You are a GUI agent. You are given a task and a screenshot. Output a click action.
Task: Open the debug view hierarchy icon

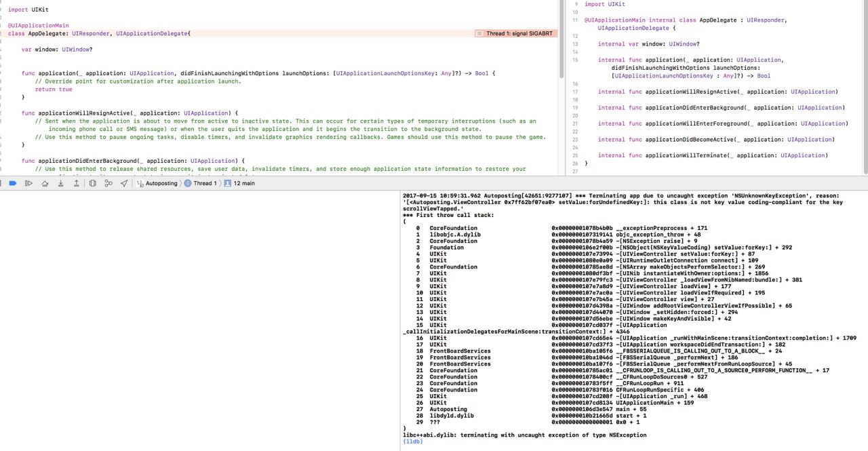click(92, 183)
